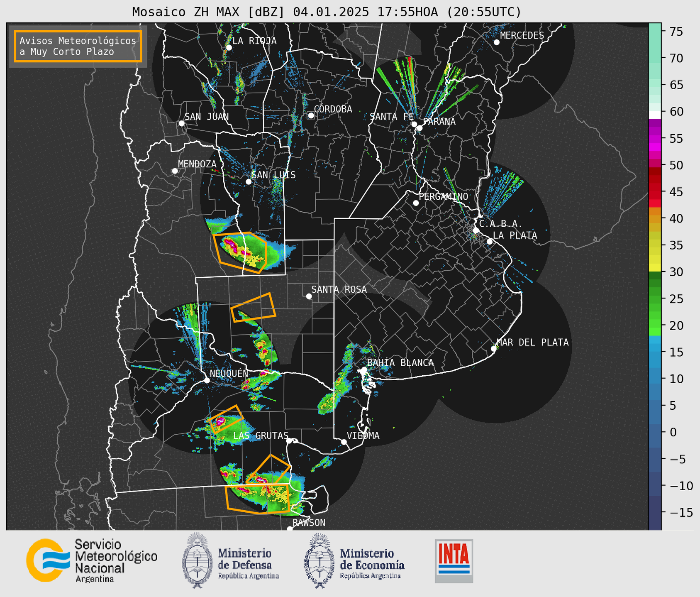Image resolution: width=700 pixels, height=597 pixels.
Task: Click the PERGAMINO city label
Action: point(443,196)
